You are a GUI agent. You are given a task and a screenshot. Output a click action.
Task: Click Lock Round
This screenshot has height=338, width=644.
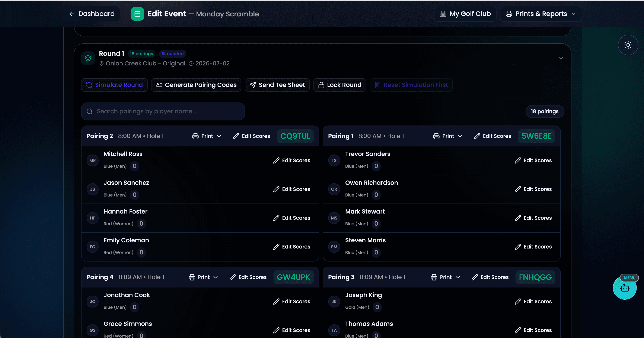339,85
